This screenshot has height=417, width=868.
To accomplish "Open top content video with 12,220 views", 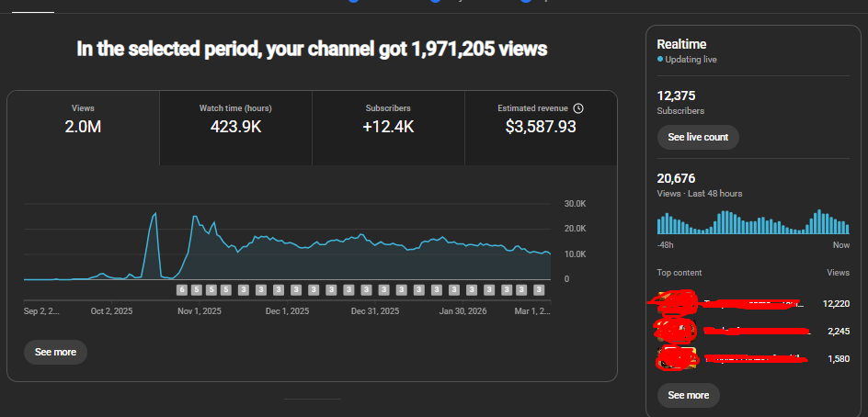I will 726,303.
